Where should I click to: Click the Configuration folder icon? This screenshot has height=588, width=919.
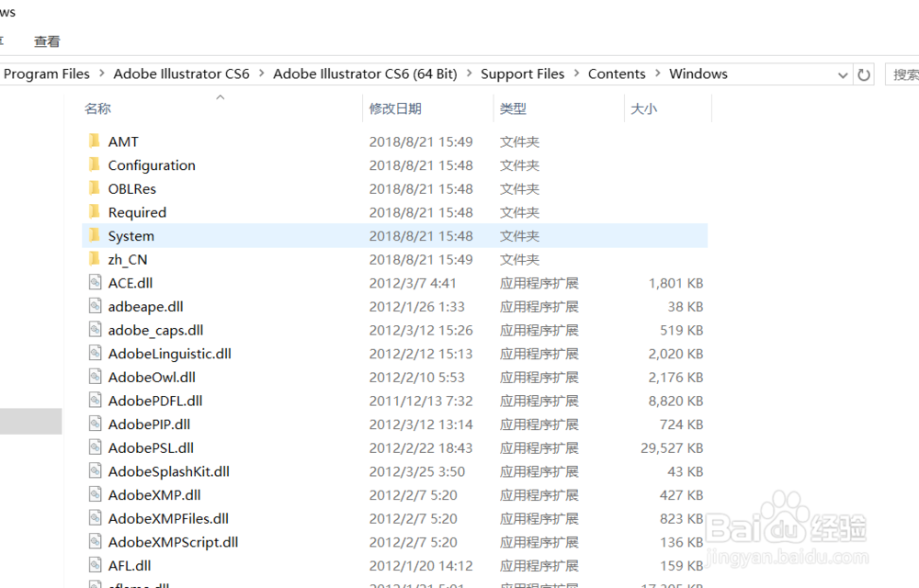[x=94, y=164]
